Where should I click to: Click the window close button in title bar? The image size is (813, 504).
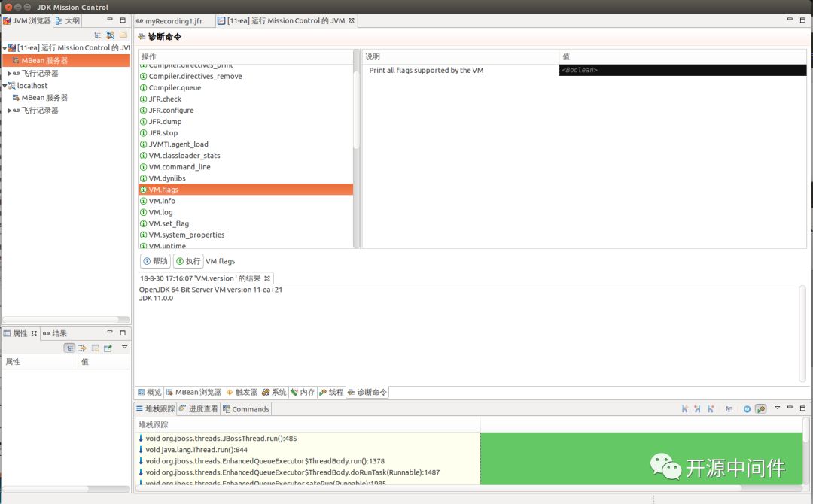click(8, 7)
